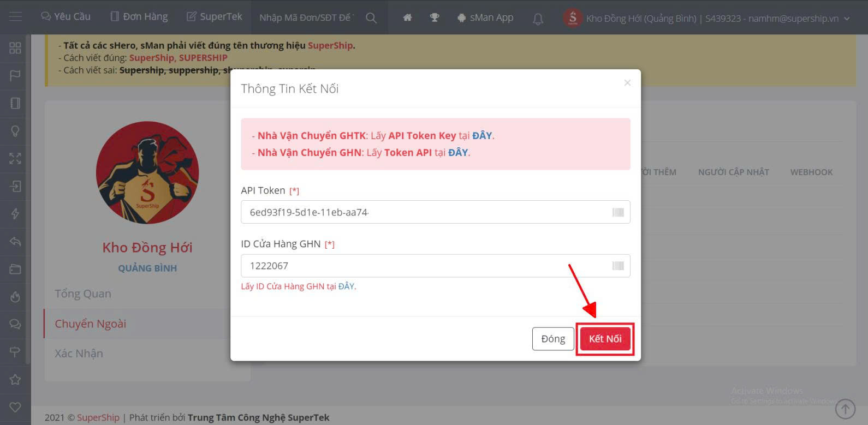
Task: Open the flame icon in the sidebar
Action: pyautogui.click(x=15, y=297)
